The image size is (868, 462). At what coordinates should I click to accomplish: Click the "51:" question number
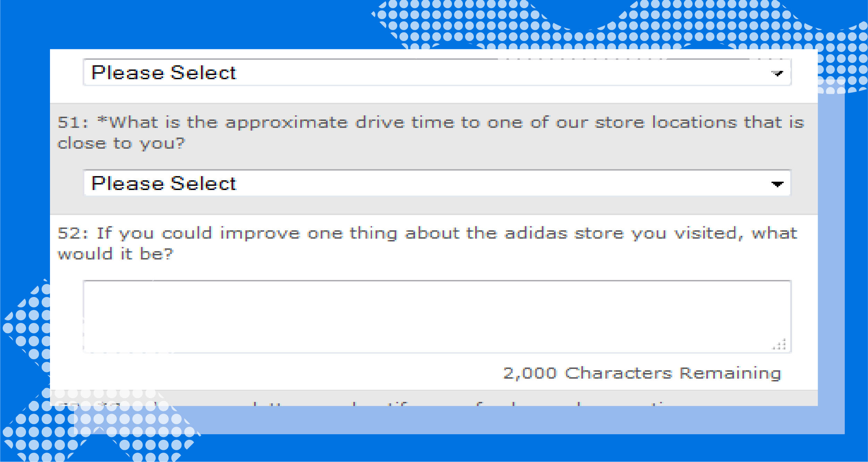click(73, 122)
